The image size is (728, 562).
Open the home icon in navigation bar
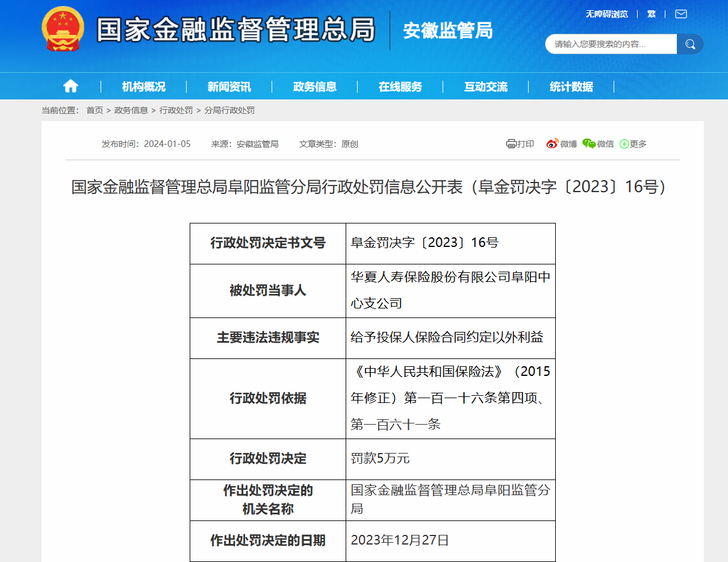70,86
